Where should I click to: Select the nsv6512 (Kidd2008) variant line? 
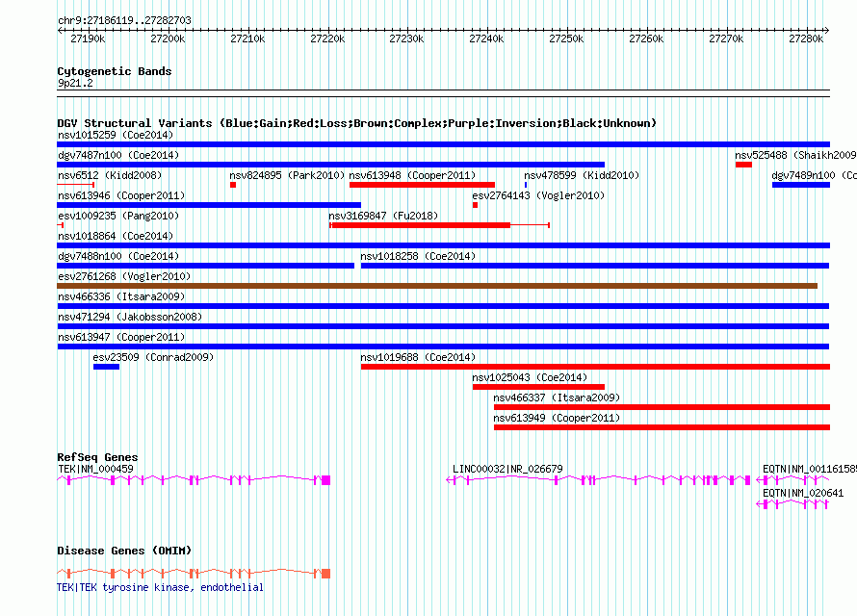tap(75, 185)
